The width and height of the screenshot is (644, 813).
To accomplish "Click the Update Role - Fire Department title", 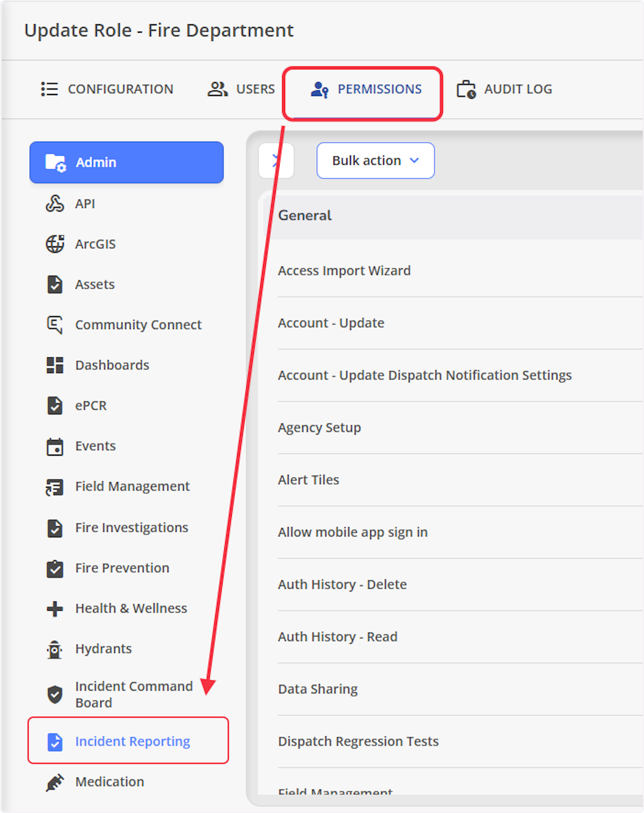I will [159, 31].
